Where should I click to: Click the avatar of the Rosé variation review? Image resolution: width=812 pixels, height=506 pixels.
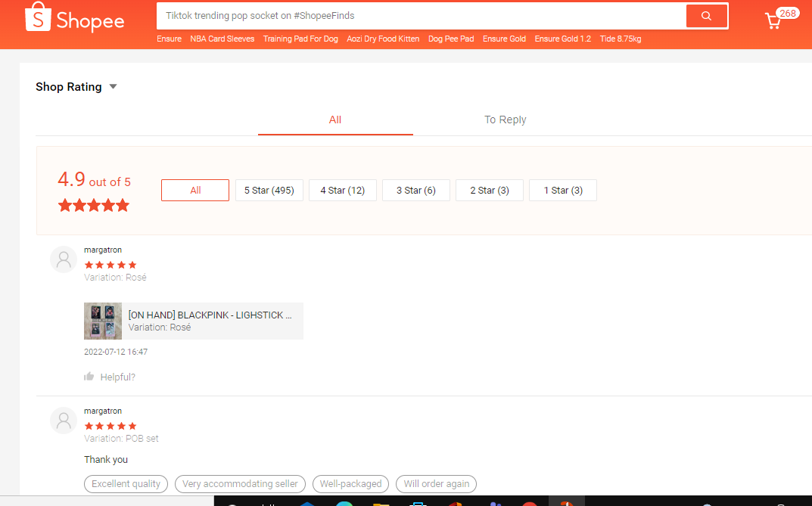64,259
